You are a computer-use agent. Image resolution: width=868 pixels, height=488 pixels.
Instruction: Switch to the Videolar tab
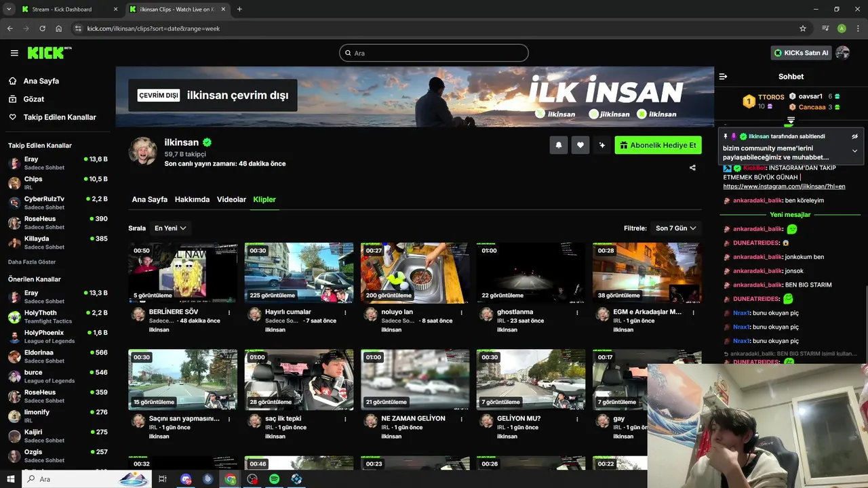click(231, 199)
